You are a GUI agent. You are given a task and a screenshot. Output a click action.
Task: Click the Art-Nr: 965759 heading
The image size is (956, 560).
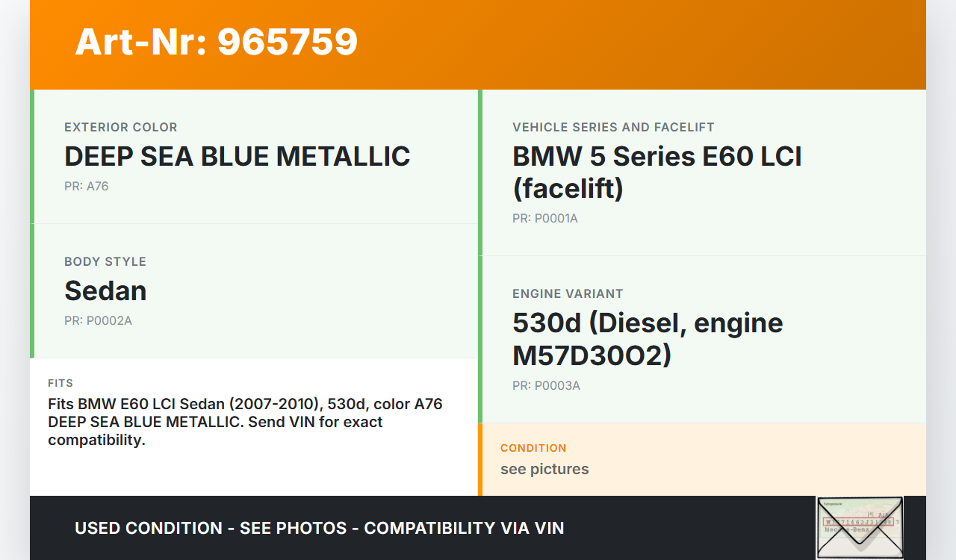point(217,42)
